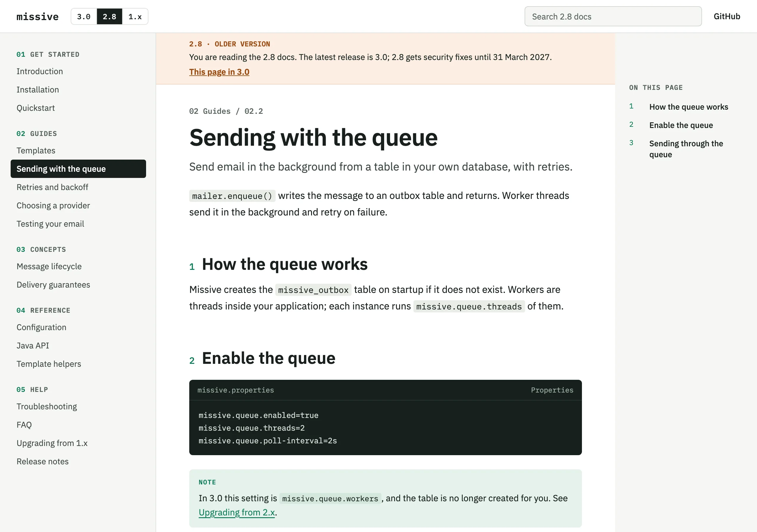Follow the Upgrading from 2.x link

click(237, 512)
